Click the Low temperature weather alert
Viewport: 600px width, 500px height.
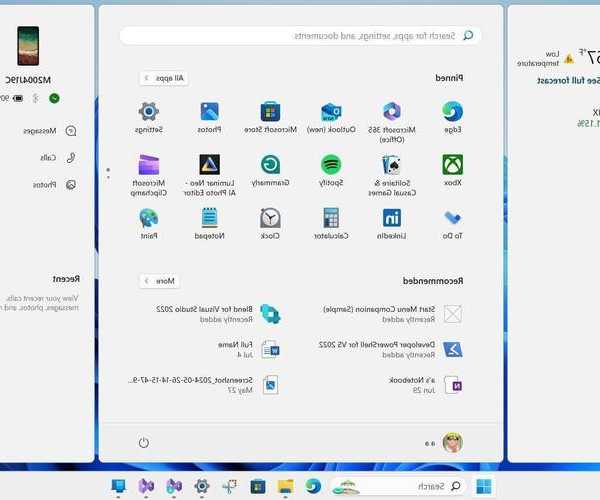coord(545,59)
